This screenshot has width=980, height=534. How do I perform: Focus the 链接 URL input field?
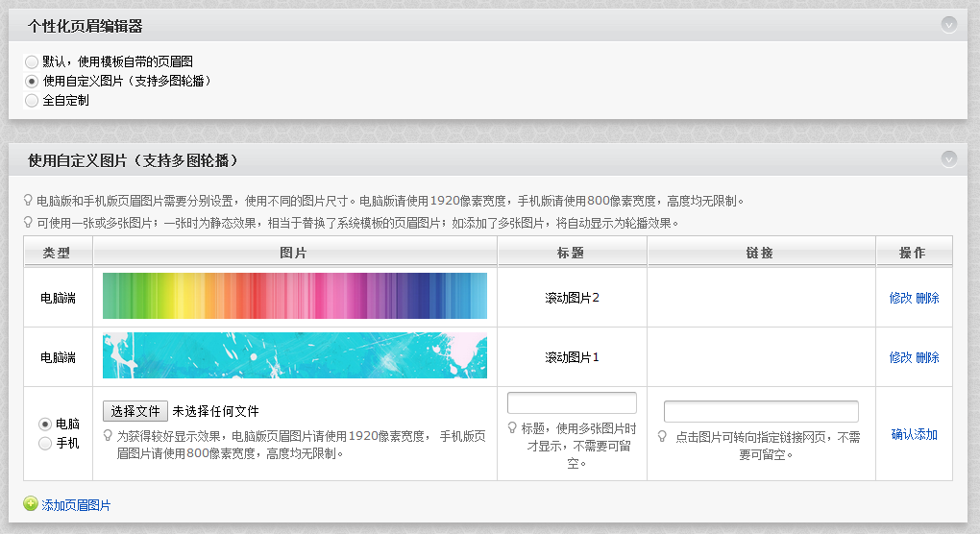pyautogui.click(x=761, y=412)
